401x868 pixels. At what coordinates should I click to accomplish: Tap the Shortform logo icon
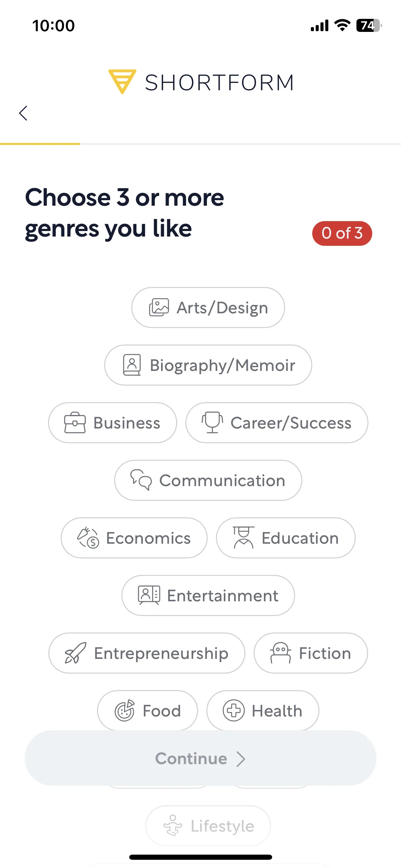coord(122,82)
